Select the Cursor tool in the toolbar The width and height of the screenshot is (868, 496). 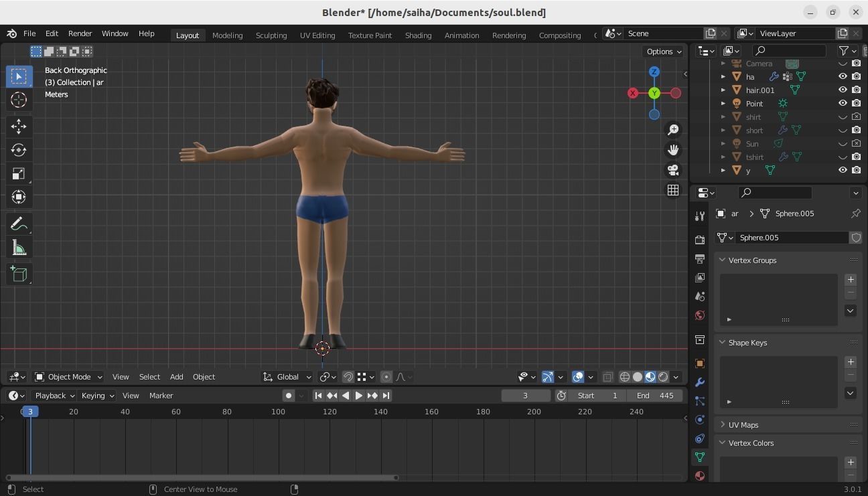point(19,100)
